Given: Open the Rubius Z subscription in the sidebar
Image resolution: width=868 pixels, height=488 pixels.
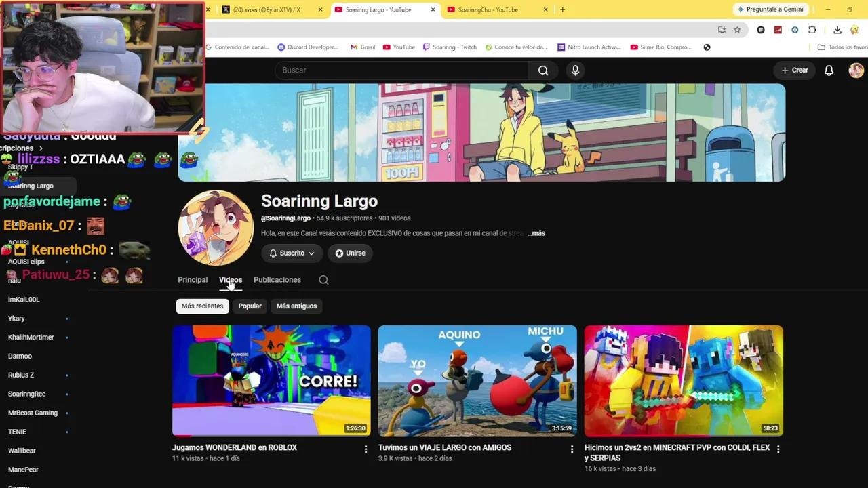Looking at the screenshot, I should (x=21, y=375).
